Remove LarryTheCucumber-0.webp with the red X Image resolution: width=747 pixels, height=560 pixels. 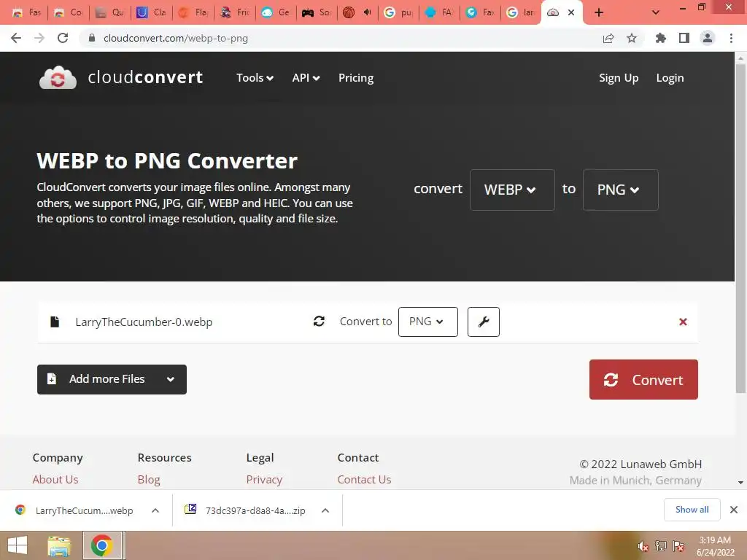(683, 322)
